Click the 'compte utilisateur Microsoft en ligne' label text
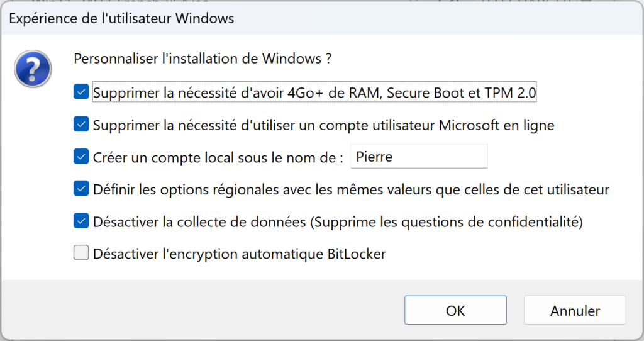 coord(436,125)
